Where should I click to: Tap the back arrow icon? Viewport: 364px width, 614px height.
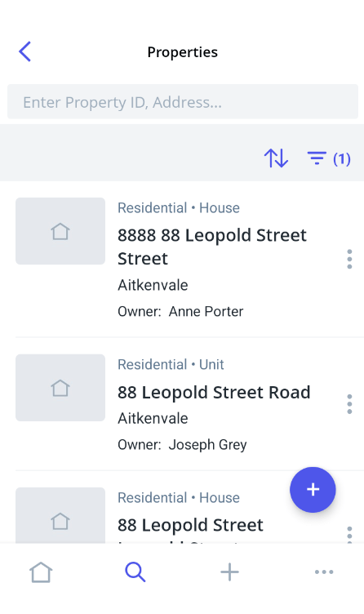(x=25, y=51)
